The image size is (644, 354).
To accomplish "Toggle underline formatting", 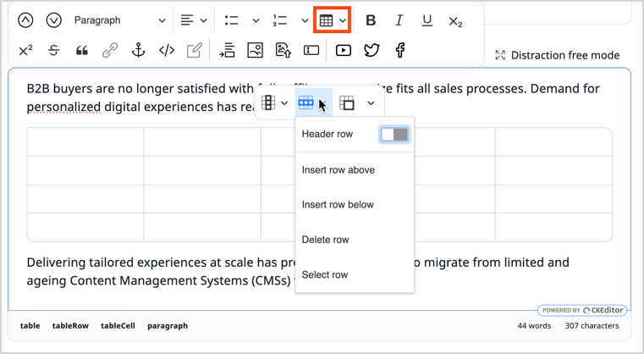I will (427, 20).
